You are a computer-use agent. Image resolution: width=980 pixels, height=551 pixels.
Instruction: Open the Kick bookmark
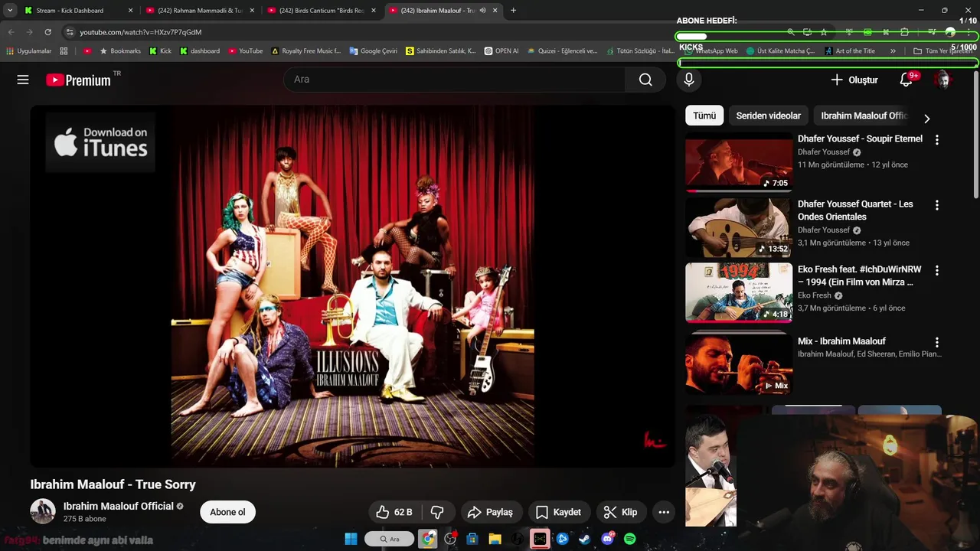[160, 51]
